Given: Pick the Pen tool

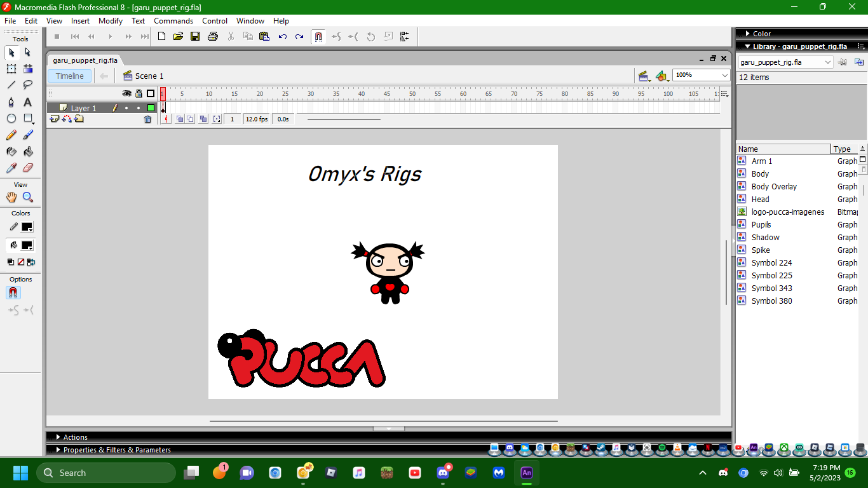Looking at the screenshot, I should [11, 101].
